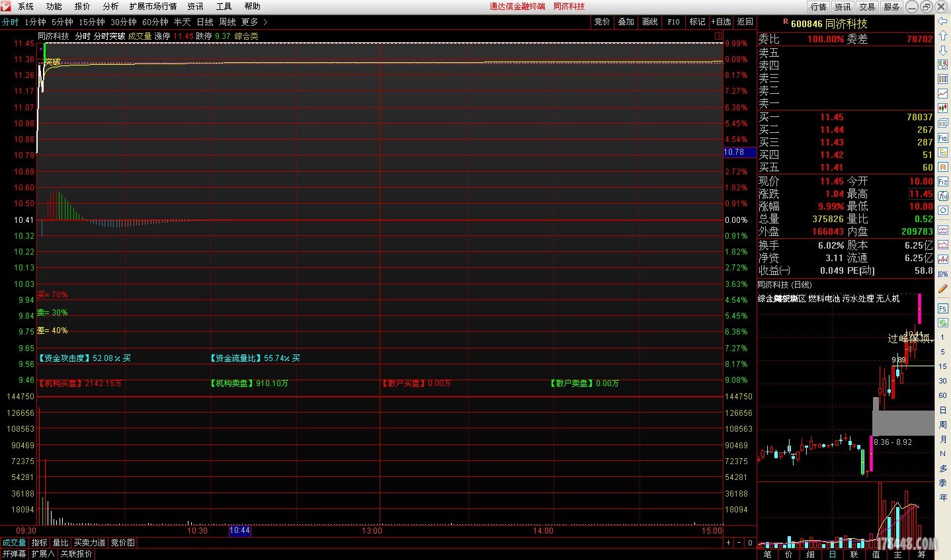
Task: Click the 叠加 toolbar button
Action: (x=626, y=22)
